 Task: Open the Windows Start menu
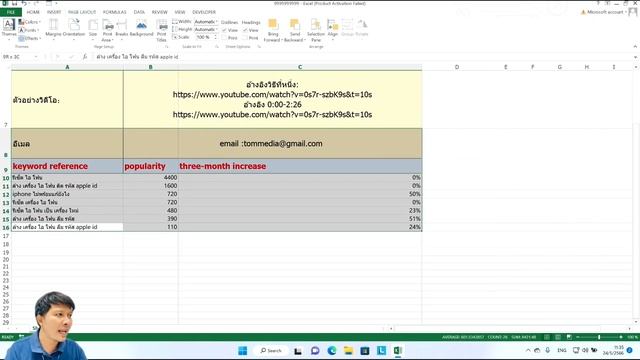point(243,351)
